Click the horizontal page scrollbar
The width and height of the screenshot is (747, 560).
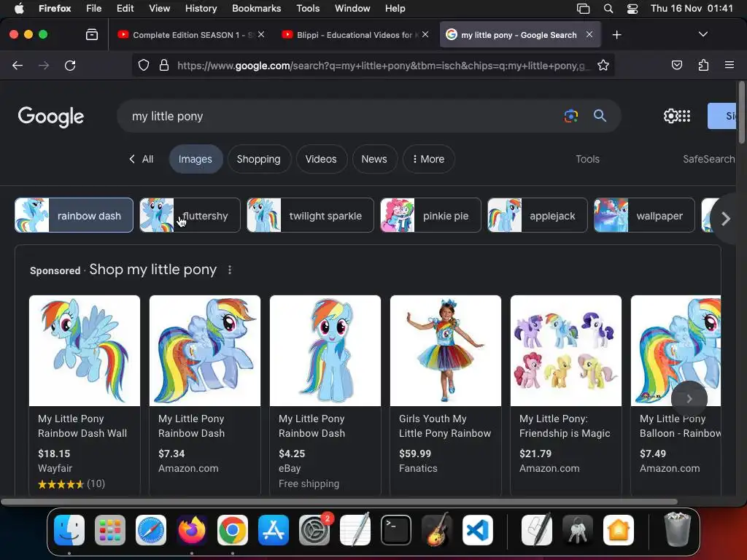click(339, 502)
